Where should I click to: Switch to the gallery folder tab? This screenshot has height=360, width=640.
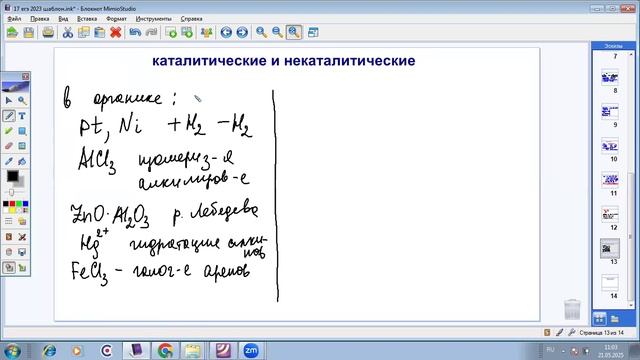(x=615, y=318)
